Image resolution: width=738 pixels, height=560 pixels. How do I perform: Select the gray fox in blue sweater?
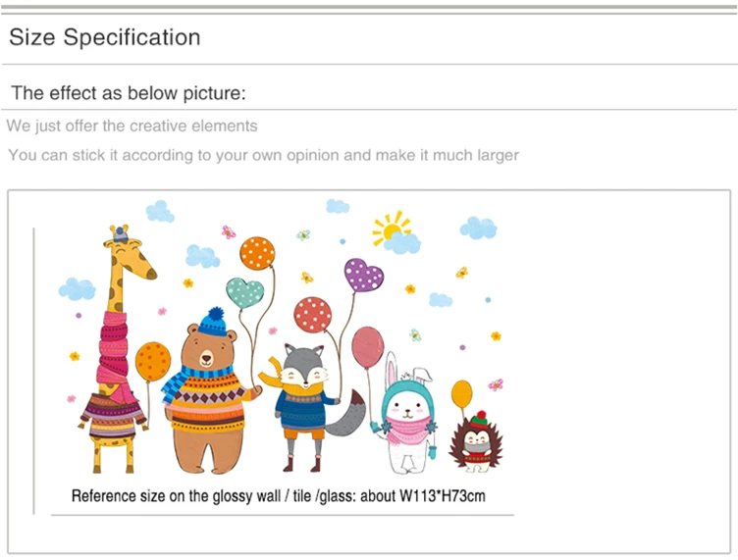[311, 407]
